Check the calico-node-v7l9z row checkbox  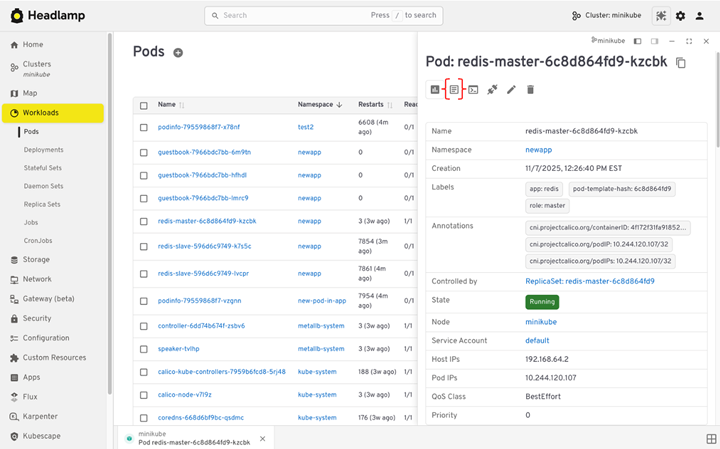click(x=144, y=395)
